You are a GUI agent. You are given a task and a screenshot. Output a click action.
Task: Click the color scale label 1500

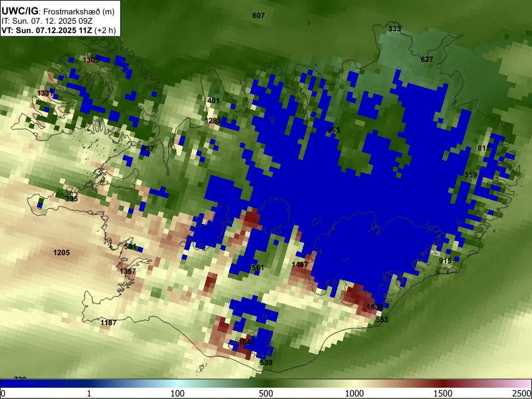click(443, 393)
